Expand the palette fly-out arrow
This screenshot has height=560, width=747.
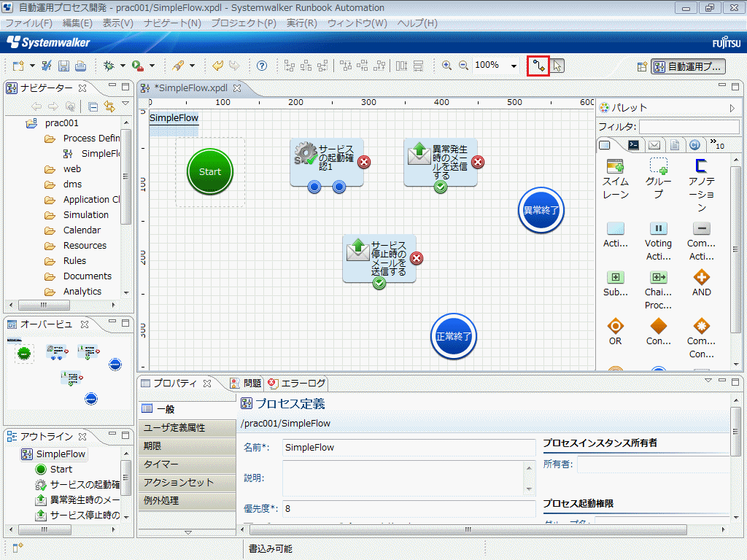coord(732,108)
